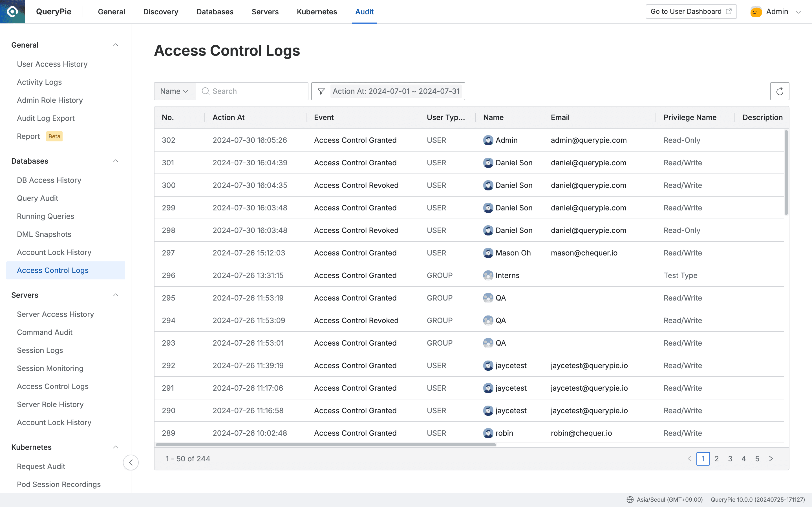The width and height of the screenshot is (812, 507).
Task: Switch to the Discovery tab
Action: click(160, 11)
